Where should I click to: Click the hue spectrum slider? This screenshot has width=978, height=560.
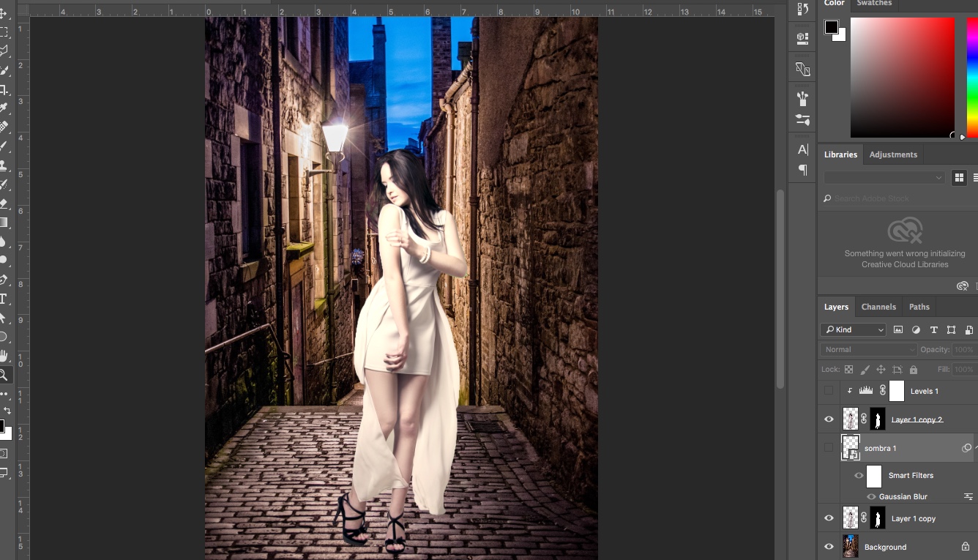click(x=972, y=77)
